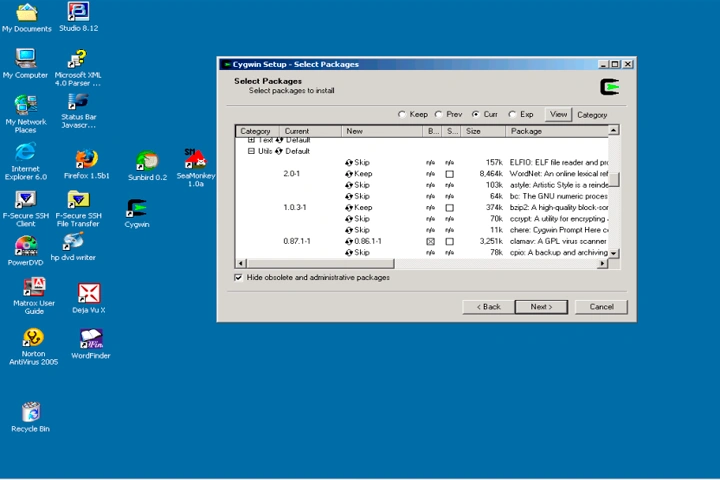Launch PowerDVD desktop icon

[x=26, y=251]
